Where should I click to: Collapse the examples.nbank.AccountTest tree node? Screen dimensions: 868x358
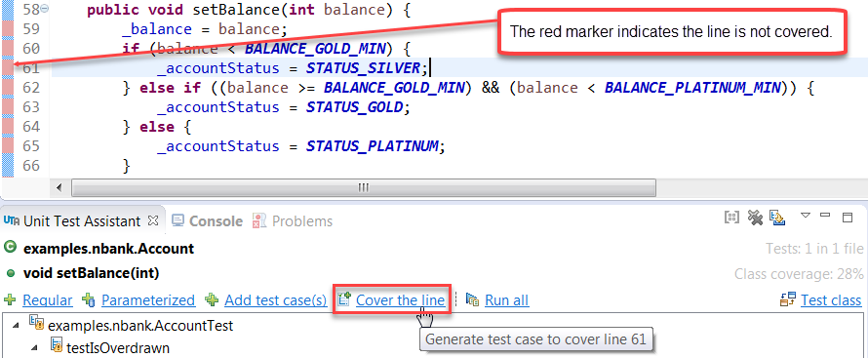pos(18,326)
